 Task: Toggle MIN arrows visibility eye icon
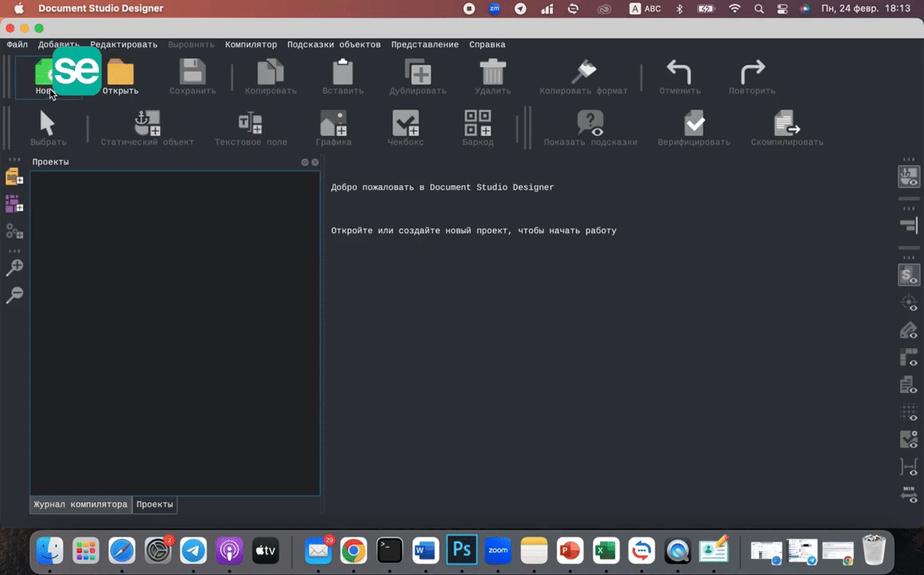click(909, 494)
